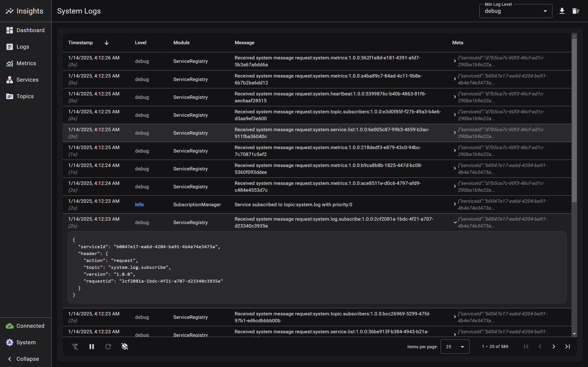Viewport: 588px width, 367px height.
Task: Click the download logs icon
Action: (562, 11)
